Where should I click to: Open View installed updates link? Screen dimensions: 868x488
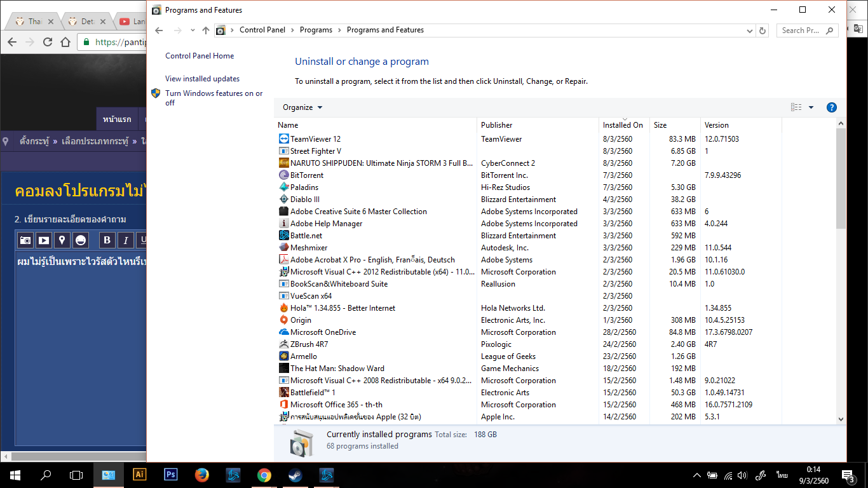click(x=202, y=79)
